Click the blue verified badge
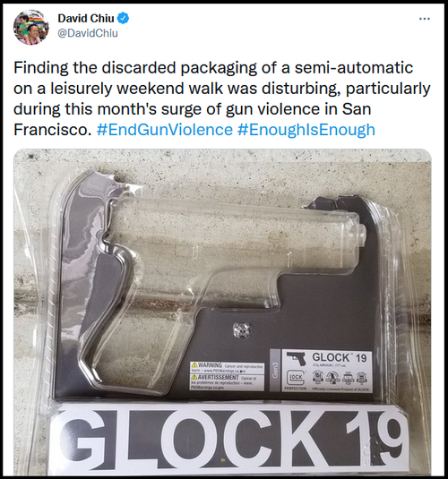448x479 pixels. [x=124, y=19]
